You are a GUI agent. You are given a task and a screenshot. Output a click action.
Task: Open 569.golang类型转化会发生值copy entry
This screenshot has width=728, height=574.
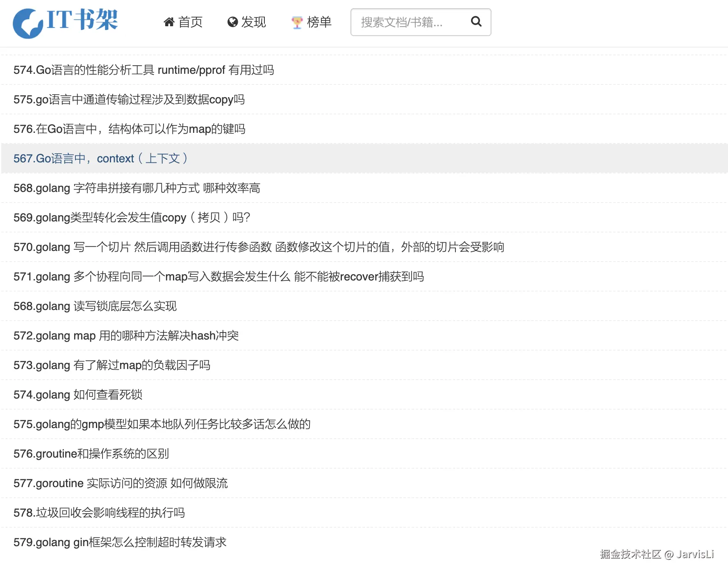click(132, 218)
